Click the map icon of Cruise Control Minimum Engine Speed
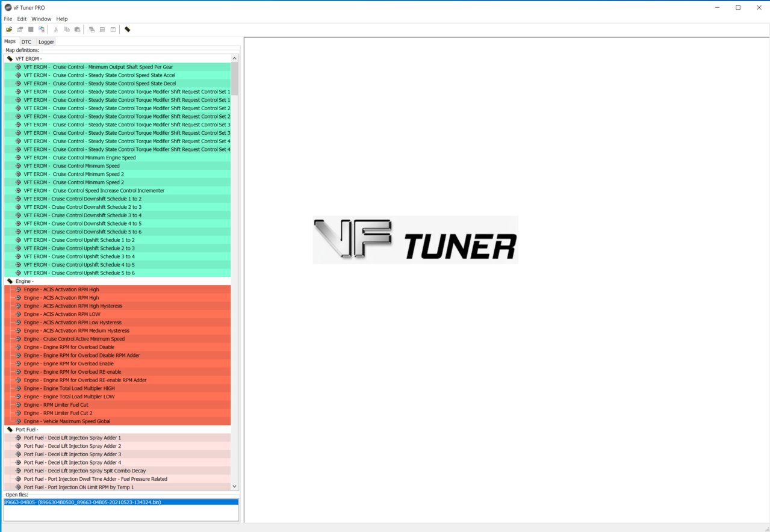This screenshot has width=770, height=532. coord(18,158)
